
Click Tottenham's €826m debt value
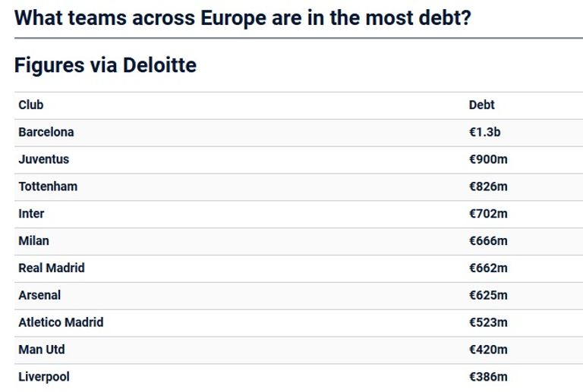pyautogui.click(x=488, y=187)
